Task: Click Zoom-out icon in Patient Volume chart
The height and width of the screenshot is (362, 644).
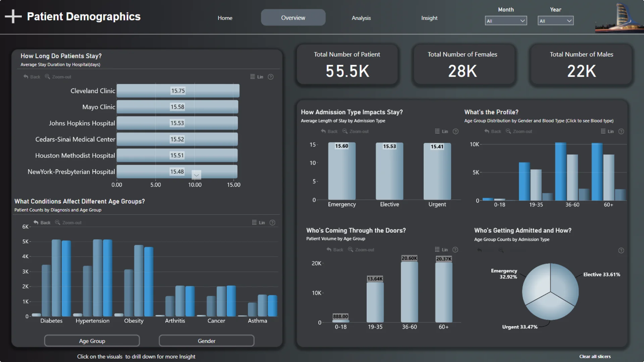Action: tap(351, 250)
